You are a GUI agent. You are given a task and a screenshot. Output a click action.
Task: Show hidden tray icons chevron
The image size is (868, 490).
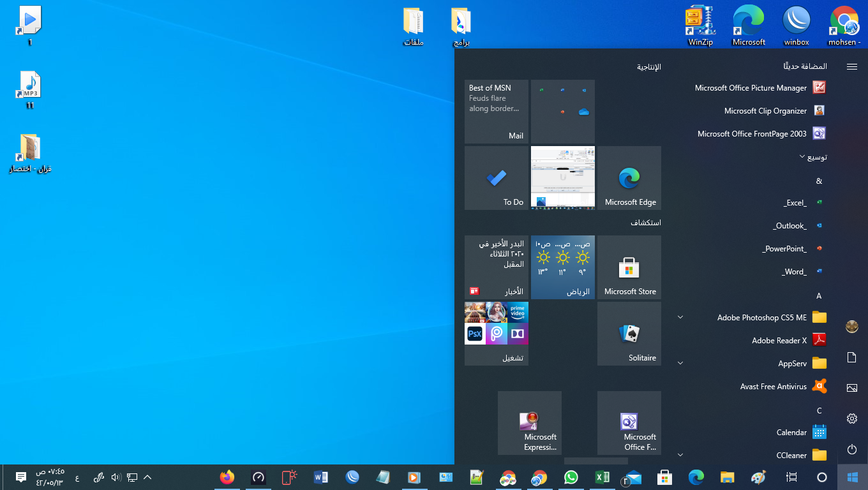pos(147,477)
